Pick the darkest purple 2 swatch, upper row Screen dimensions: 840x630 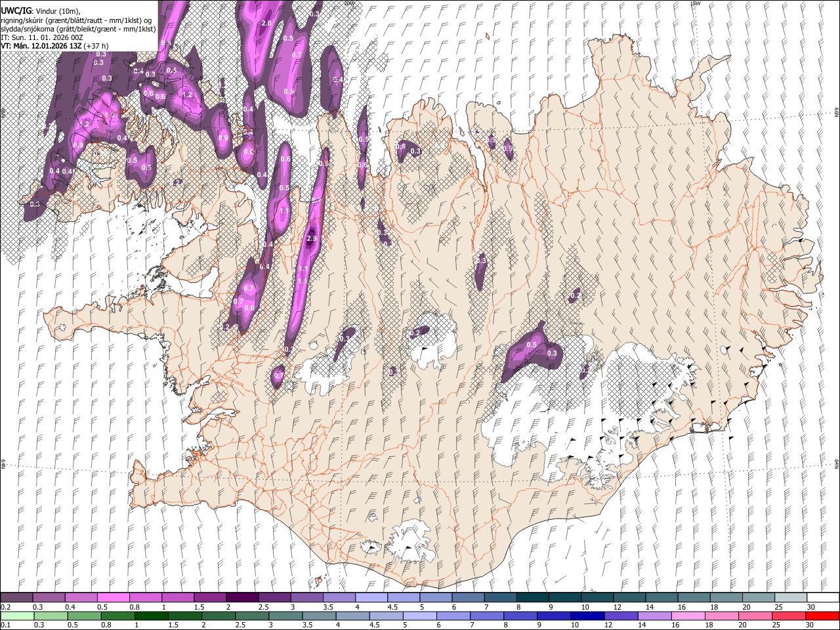[241, 597]
